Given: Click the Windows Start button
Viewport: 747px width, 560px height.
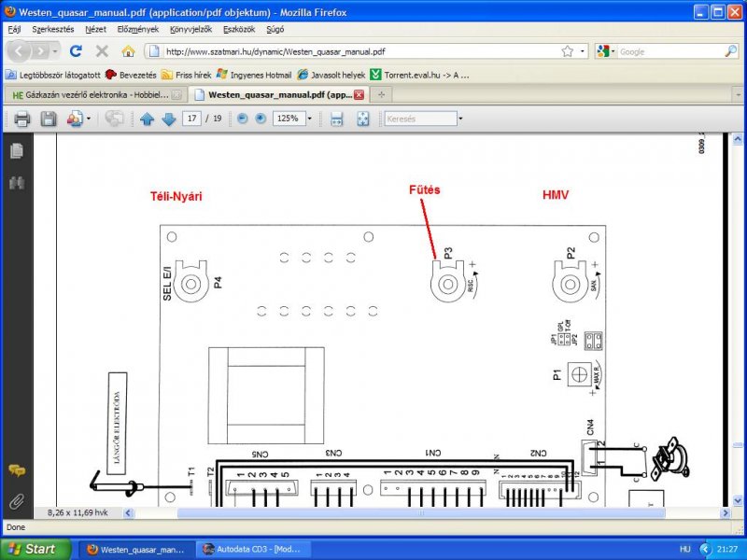Looking at the screenshot, I should pyautogui.click(x=35, y=549).
